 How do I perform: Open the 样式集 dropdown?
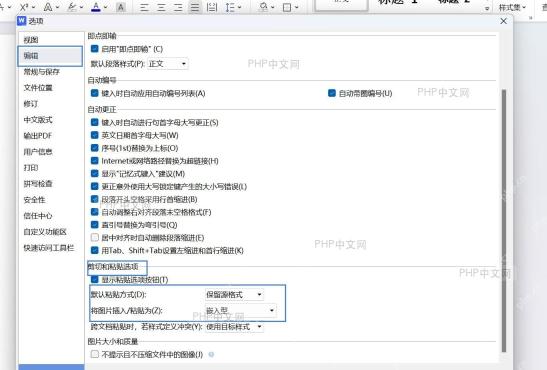click(512, 7)
